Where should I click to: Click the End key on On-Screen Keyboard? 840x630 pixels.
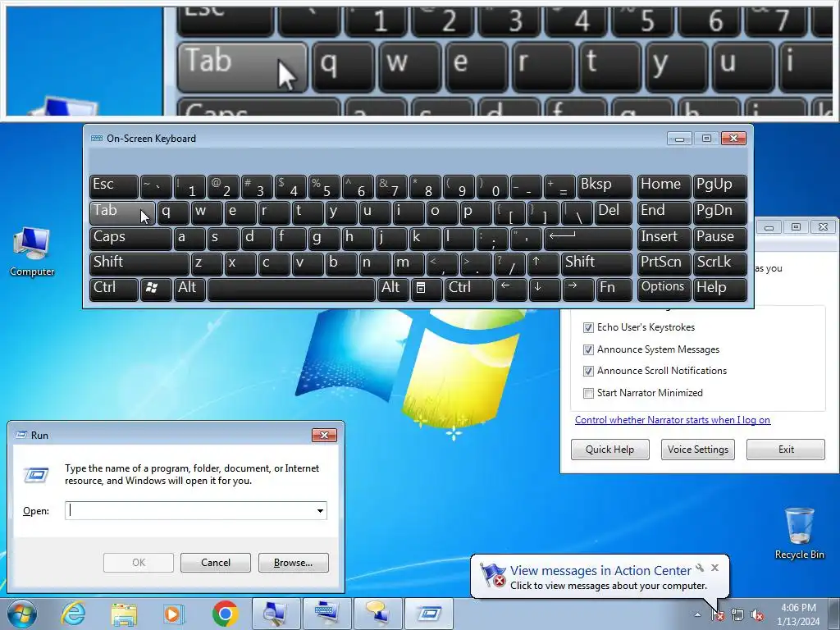click(663, 213)
